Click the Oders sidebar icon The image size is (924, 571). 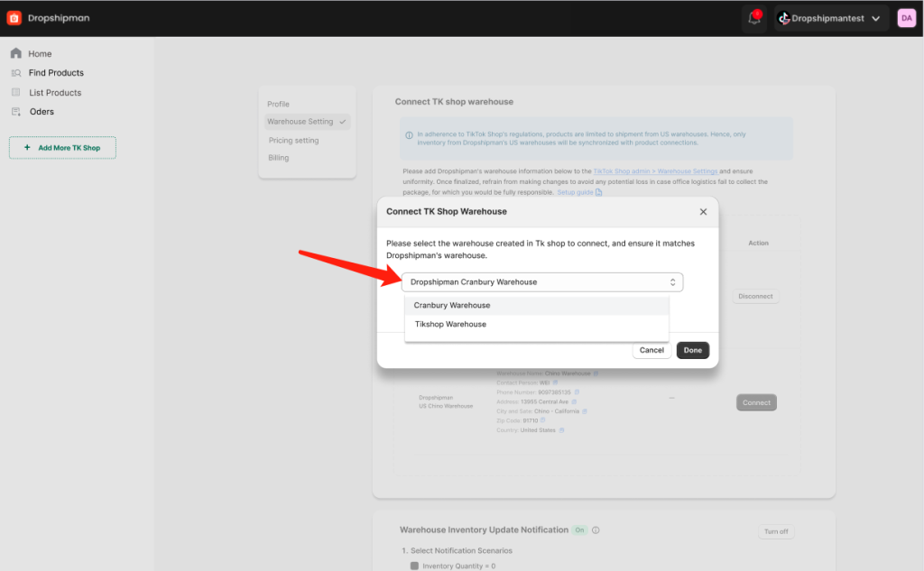click(16, 112)
